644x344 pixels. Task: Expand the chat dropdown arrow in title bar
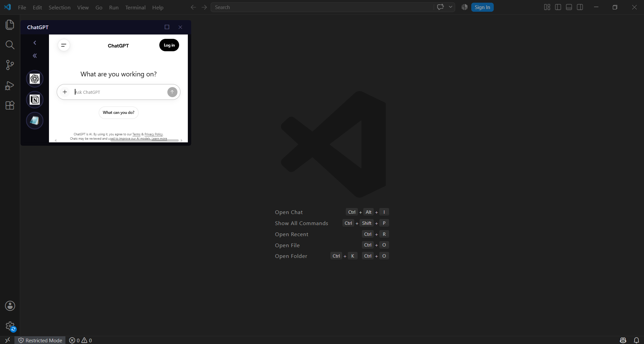tap(450, 7)
